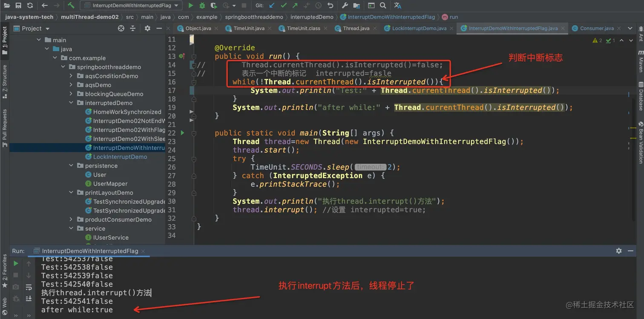Open UserMapper in the Project tree

pos(110,184)
